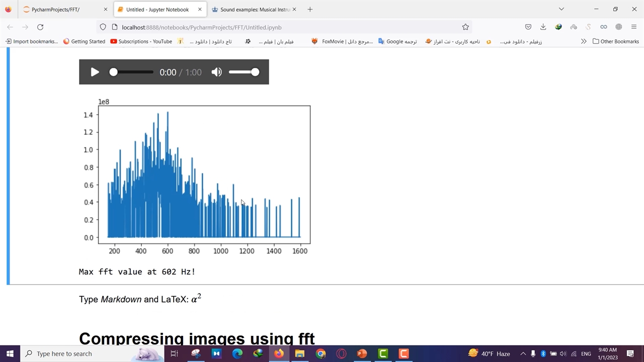Open Other Bookmarks folder
This screenshot has width=644, height=362.
tap(616, 41)
